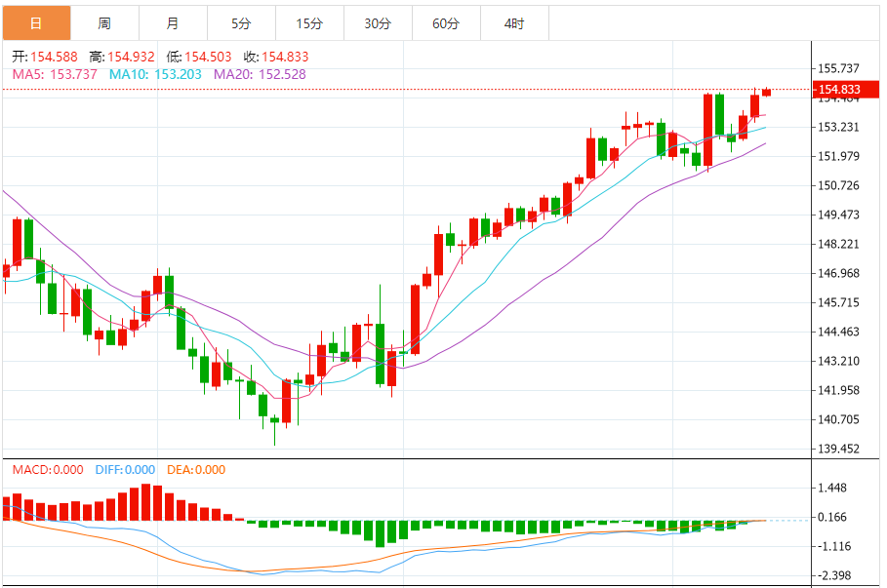Click the 155.737 price axis label
This screenshot has height=588, width=887.
838,68
